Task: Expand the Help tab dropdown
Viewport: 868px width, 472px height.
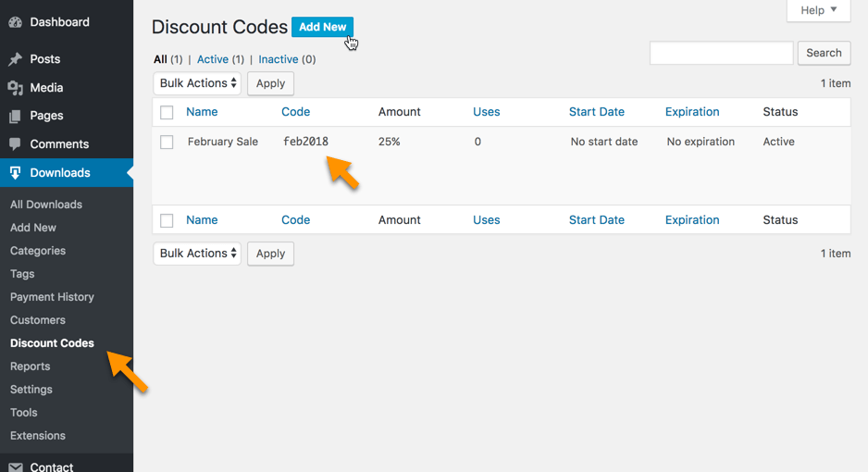Action: [818, 10]
